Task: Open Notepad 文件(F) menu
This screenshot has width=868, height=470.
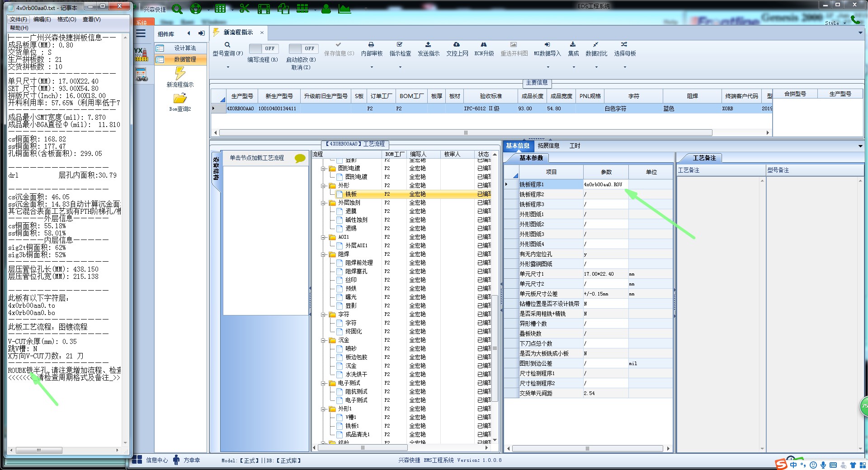Action: tap(19, 19)
